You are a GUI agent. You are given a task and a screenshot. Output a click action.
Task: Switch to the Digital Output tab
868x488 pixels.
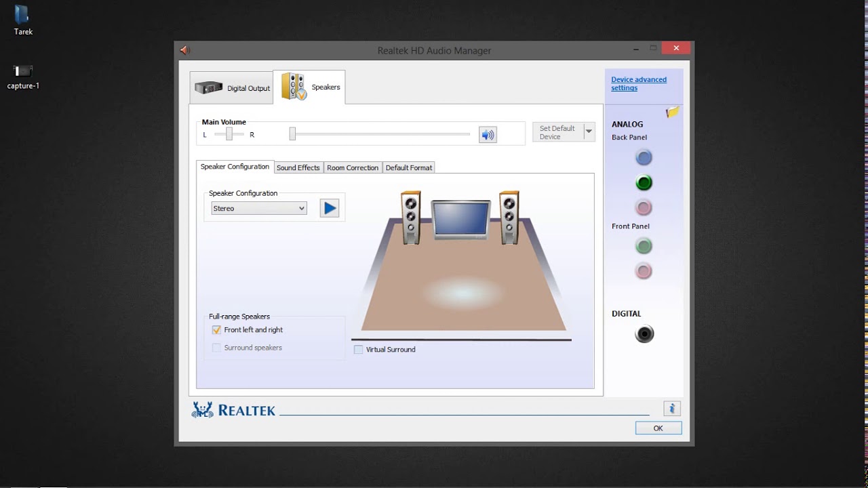tap(231, 88)
